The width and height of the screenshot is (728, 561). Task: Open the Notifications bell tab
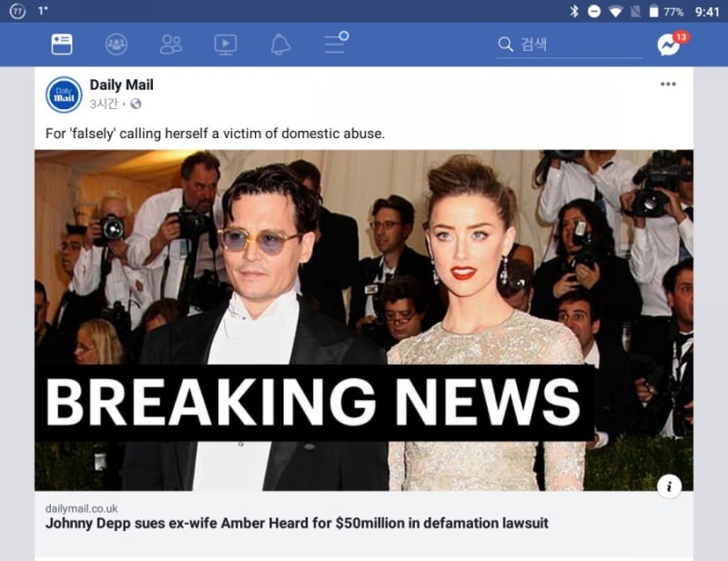click(280, 45)
